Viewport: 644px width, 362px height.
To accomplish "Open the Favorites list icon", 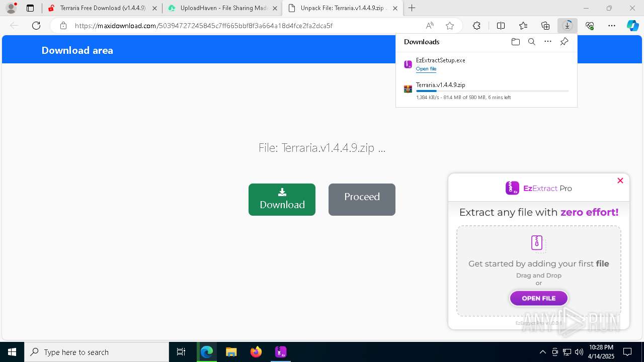I will tap(523, 26).
